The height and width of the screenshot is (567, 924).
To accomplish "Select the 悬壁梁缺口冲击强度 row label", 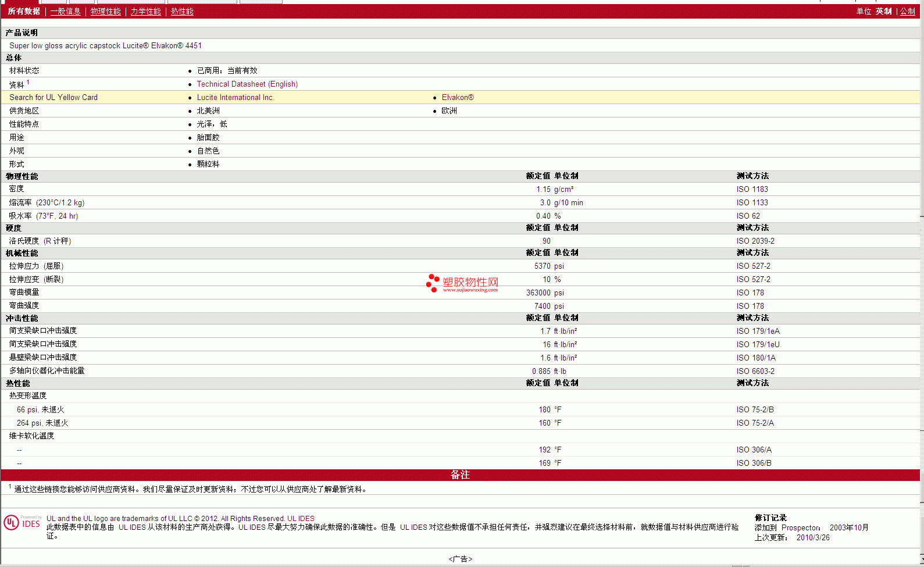I will coord(42,358).
